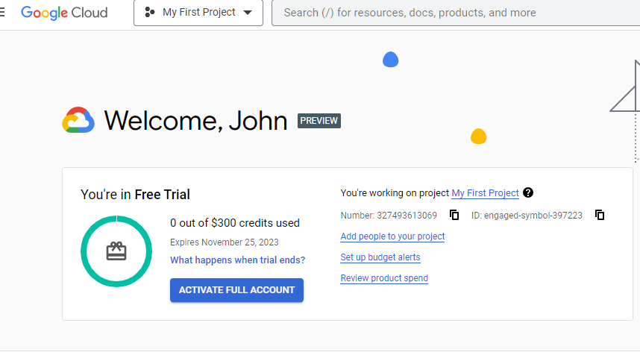Click the 'Welcome, John' heading

point(196,121)
